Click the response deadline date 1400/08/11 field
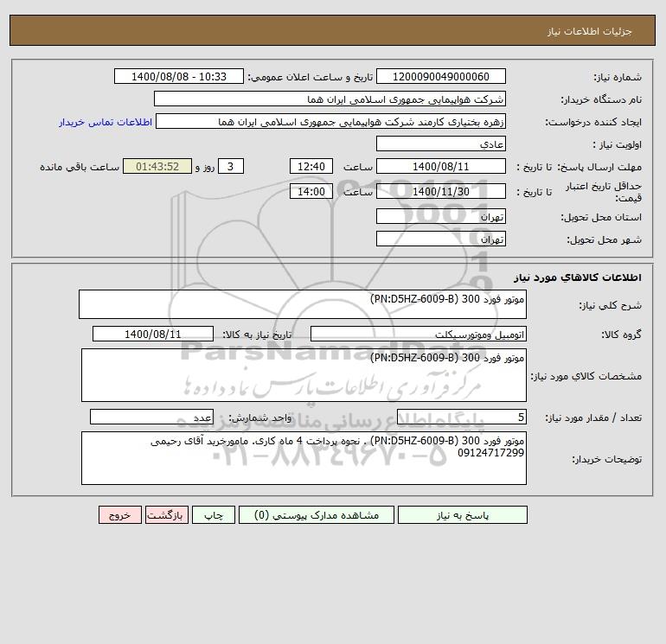This screenshot has width=666, height=644. point(441,167)
